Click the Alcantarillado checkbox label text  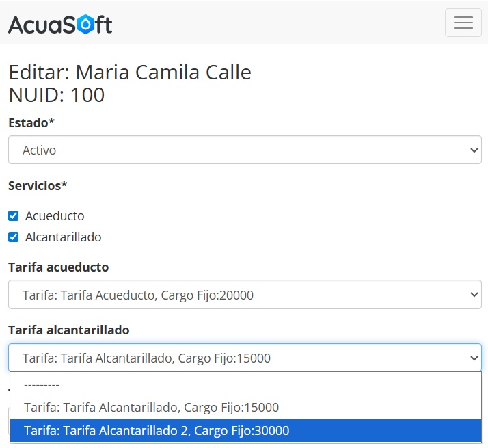[63, 237]
